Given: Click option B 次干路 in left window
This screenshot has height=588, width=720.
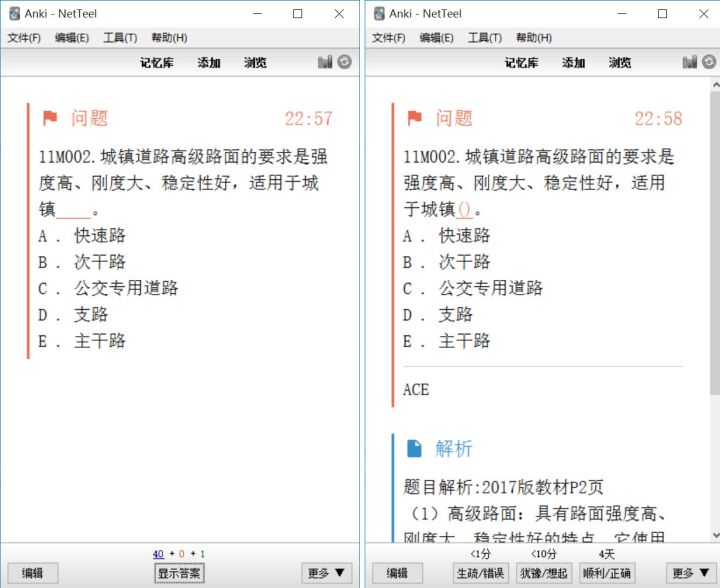Looking at the screenshot, I should 82,262.
